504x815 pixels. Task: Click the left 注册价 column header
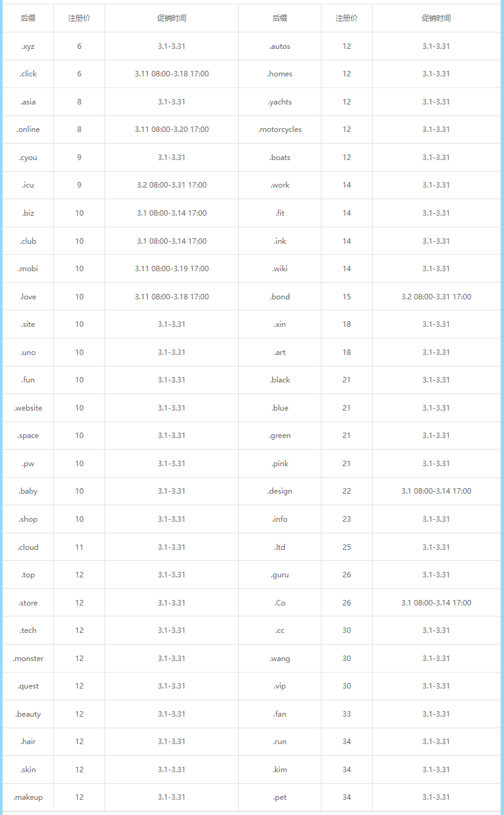pyautogui.click(x=79, y=18)
